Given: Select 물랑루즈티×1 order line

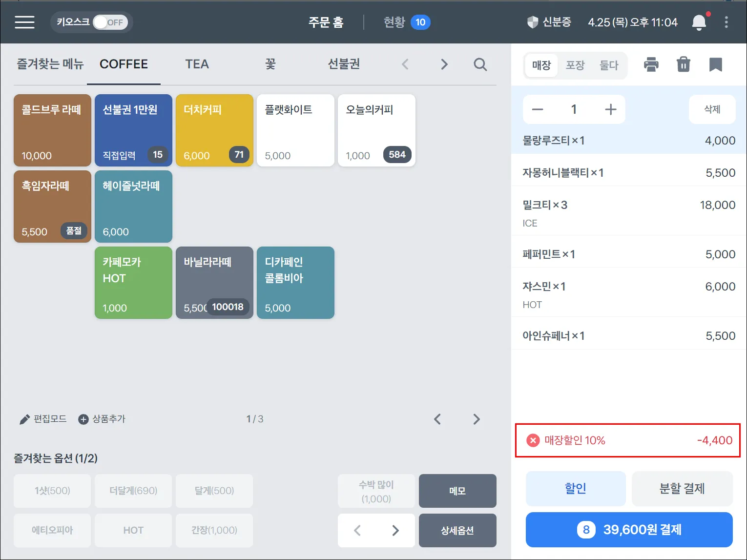Looking at the screenshot, I should pyautogui.click(x=629, y=141).
